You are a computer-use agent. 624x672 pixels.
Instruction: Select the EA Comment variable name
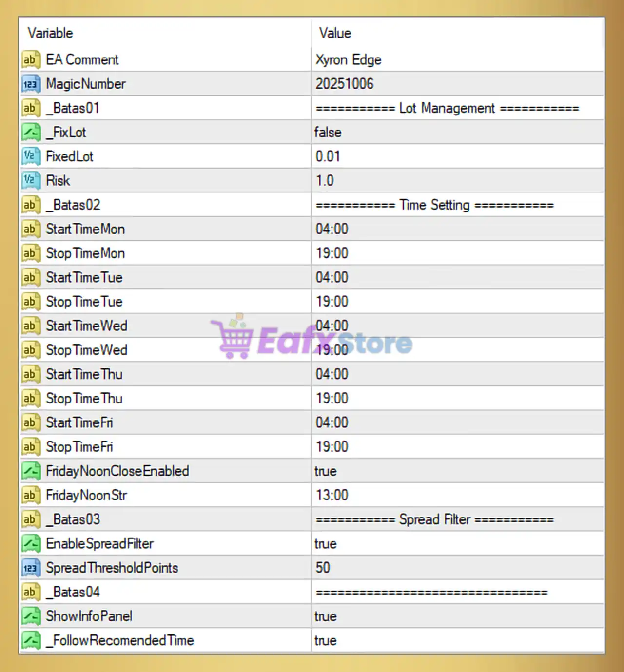tap(82, 59)
